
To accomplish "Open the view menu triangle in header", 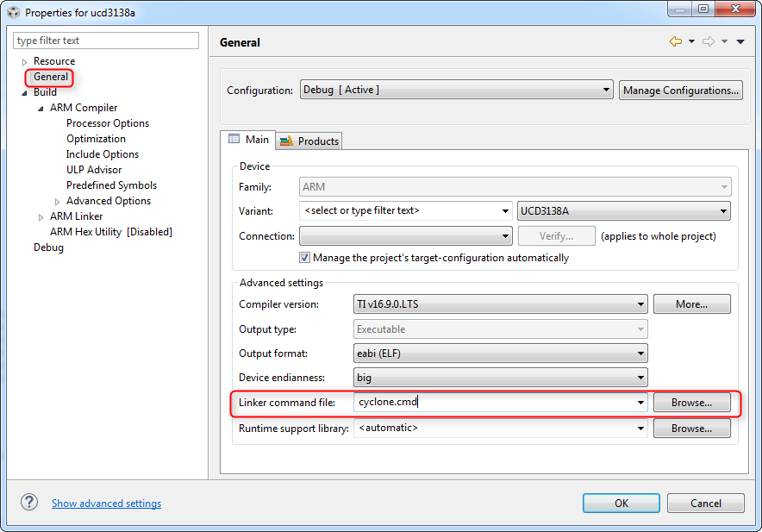I will click(x=740, y=42).
